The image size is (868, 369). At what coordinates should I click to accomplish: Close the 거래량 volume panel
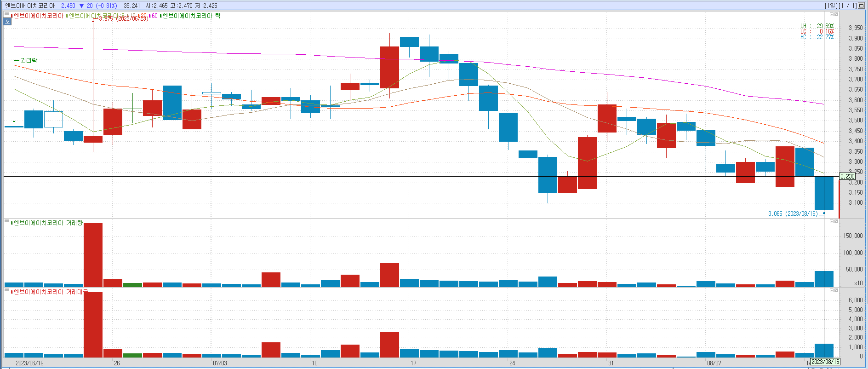click(x=836, y=221)
